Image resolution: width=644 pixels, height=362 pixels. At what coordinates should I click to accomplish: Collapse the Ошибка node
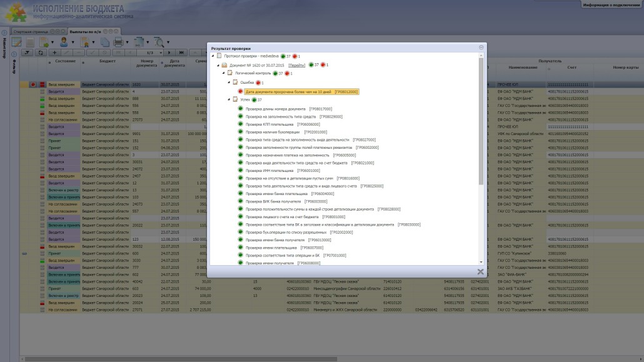[229, 82]
